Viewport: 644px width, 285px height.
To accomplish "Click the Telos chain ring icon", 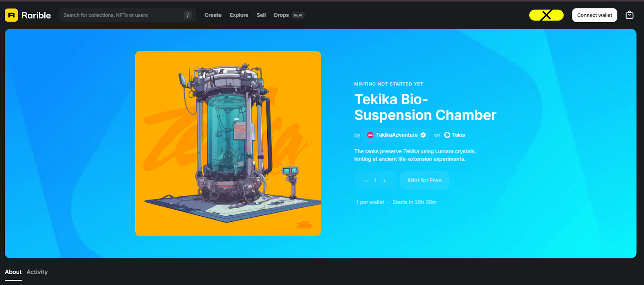I will [447, 135].
